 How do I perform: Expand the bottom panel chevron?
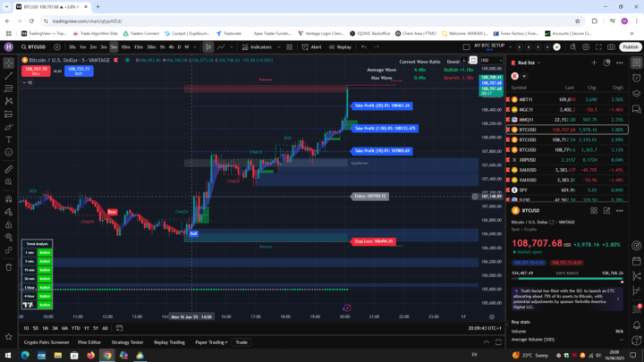point(487,342)
